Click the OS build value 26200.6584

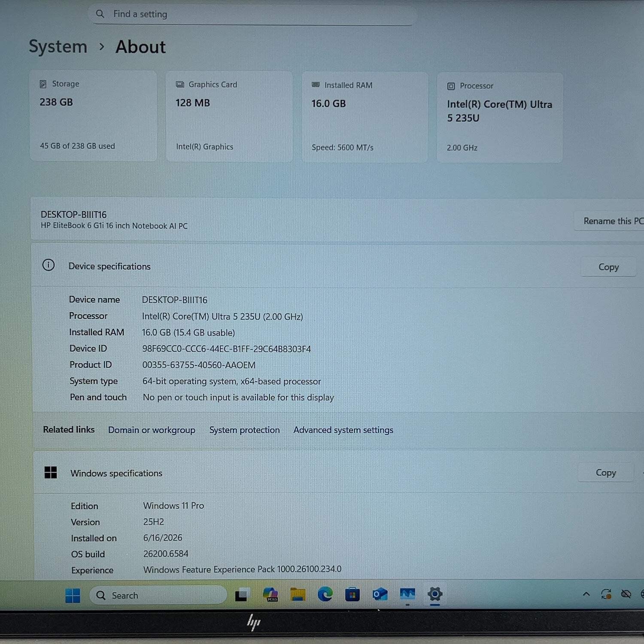166,554
